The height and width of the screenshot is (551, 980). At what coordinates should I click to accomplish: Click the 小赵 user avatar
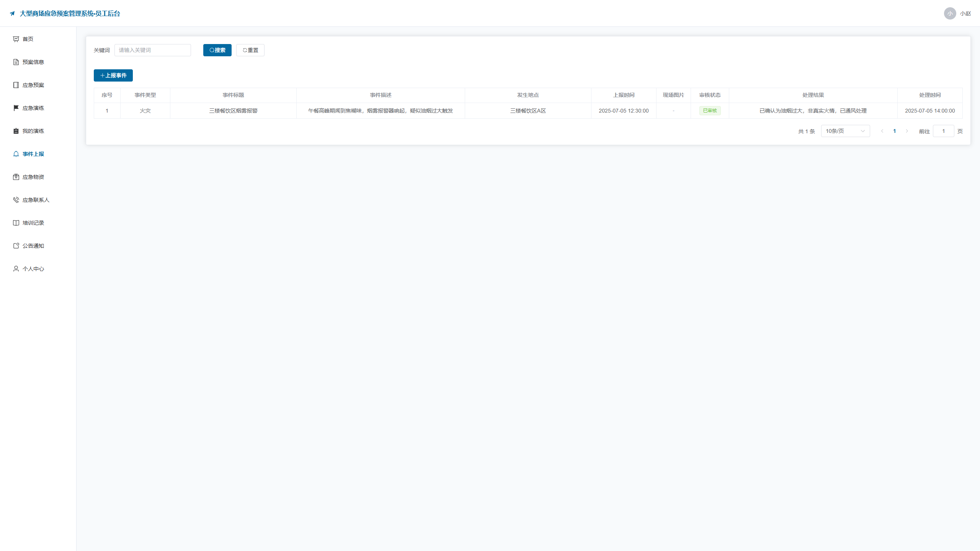click(x=950, y=13)
